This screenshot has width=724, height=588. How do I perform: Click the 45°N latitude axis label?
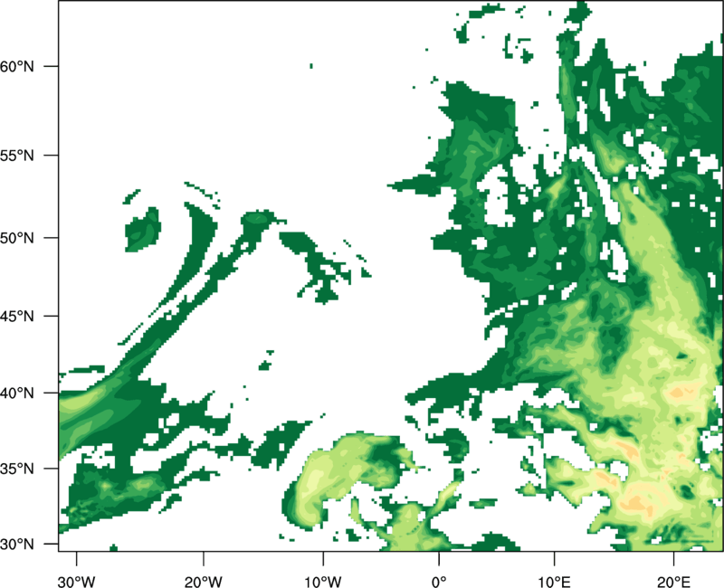point(17,316)
